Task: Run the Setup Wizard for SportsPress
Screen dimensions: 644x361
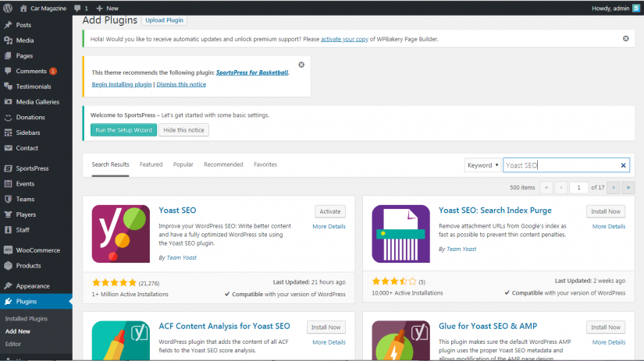Action: (123, 129)
